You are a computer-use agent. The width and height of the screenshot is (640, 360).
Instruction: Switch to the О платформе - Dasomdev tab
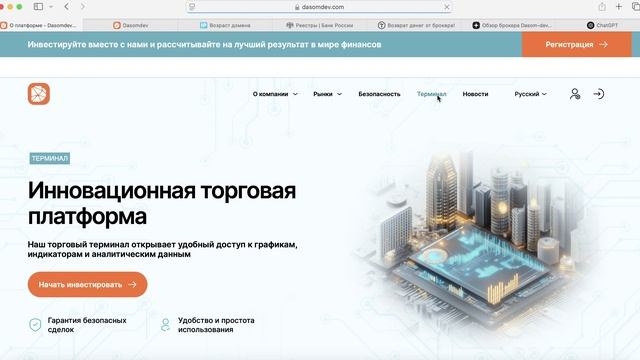coord(42,25)
